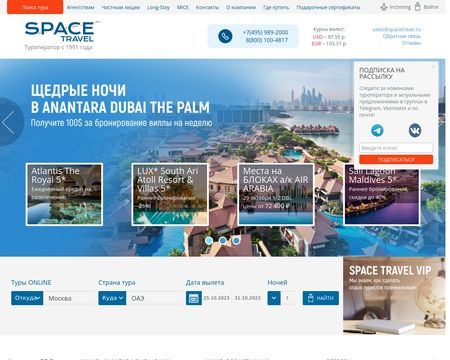
Task: Click the Anantara Dubai The Palm headline
Action: tap(120, 99)
